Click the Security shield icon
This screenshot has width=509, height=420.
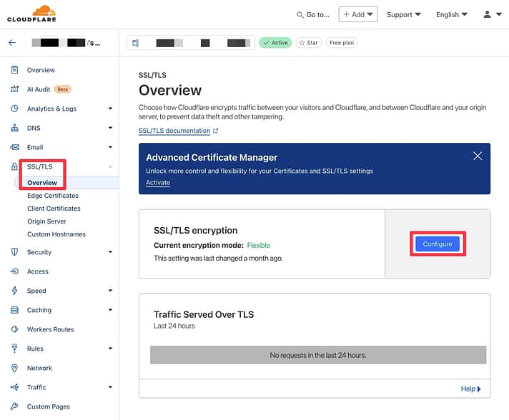(14, 252)
